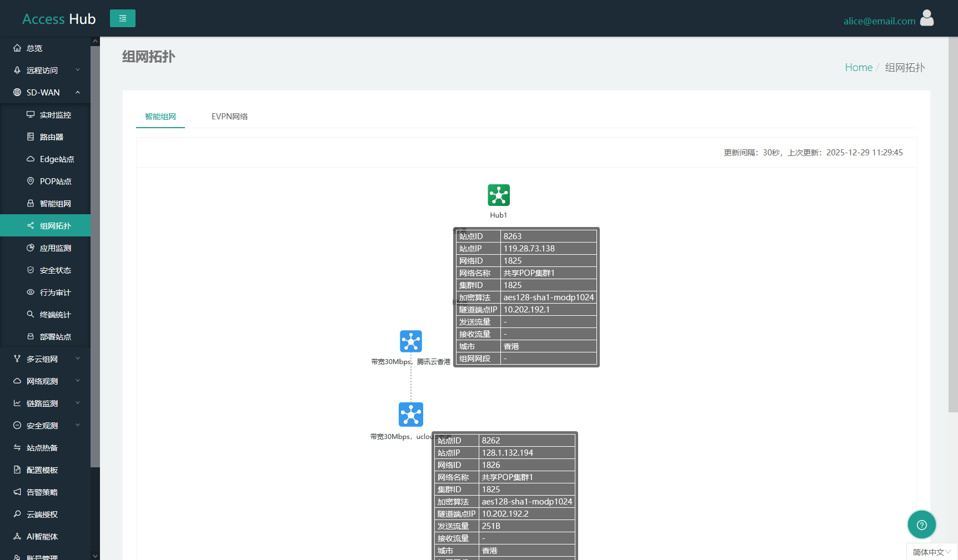Click the 部署站点 box icon
The height and width of the screenshot is (560, 958).
pos(31,337)
